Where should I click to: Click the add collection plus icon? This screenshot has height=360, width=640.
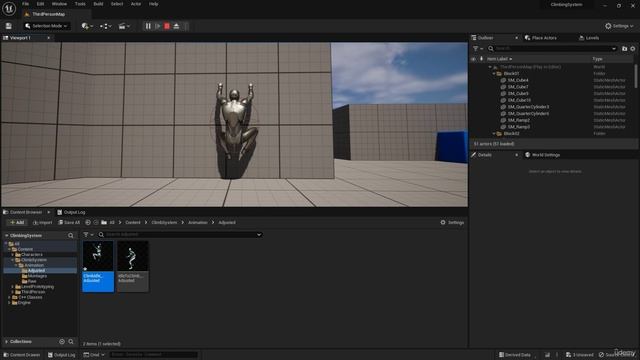[x=62, y=342]
